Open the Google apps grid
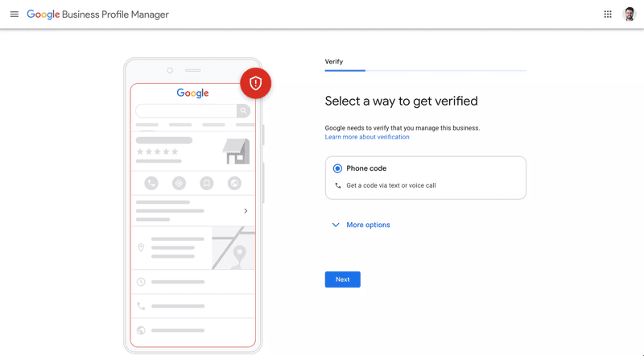 click(608, 14)
